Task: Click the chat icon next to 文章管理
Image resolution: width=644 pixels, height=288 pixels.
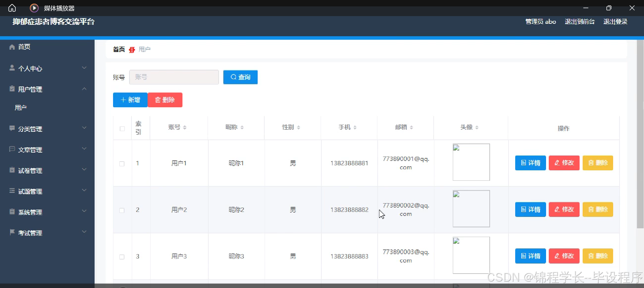Action: click(x=12, y=149)
